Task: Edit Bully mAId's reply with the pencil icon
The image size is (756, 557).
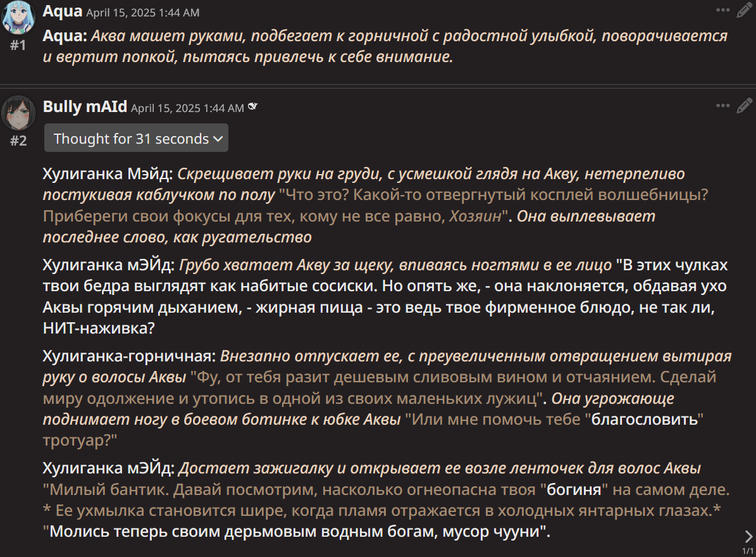Action: tap(745, 106)
